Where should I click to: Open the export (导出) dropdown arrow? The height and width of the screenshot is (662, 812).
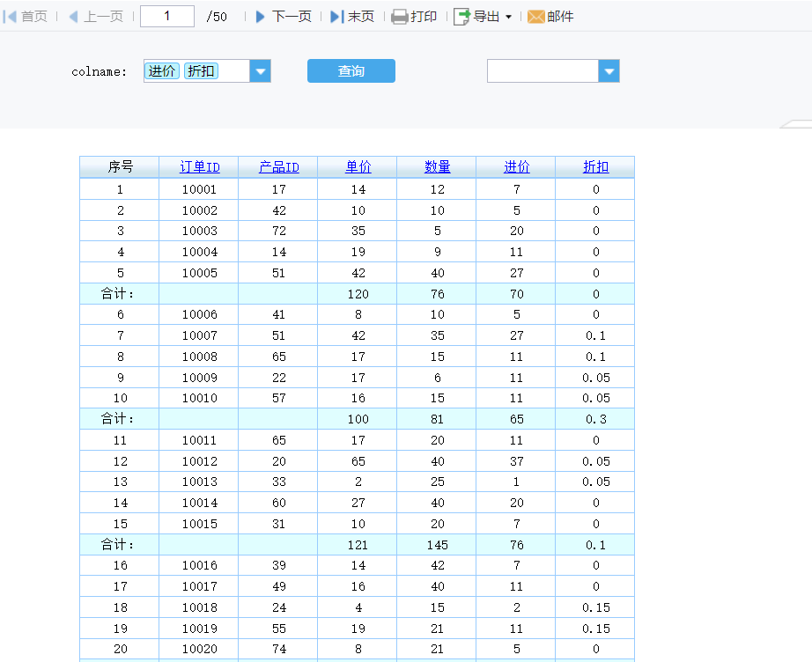click(508, 18)
